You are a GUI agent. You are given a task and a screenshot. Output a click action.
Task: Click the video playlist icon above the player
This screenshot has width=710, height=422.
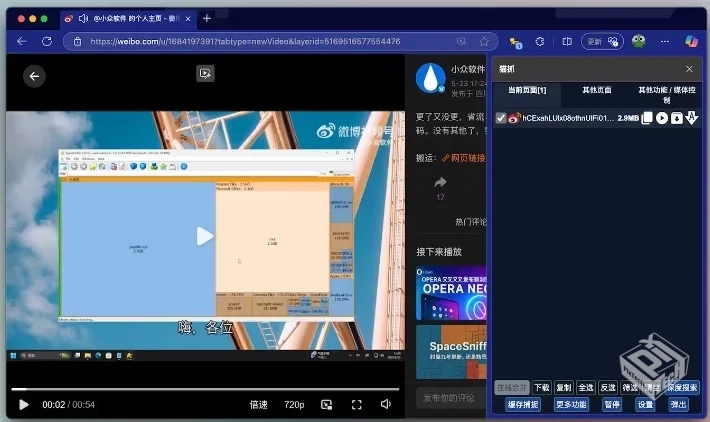coord(205,73)
